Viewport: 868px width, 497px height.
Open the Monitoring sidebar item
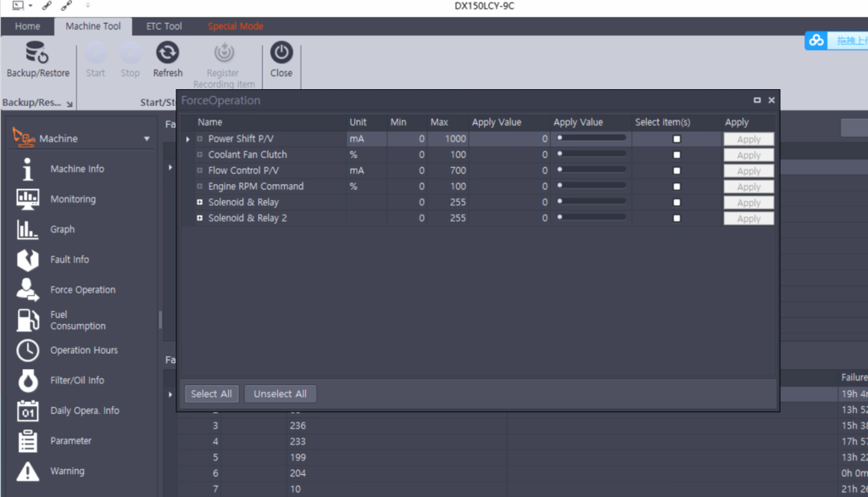coord(28,199)
